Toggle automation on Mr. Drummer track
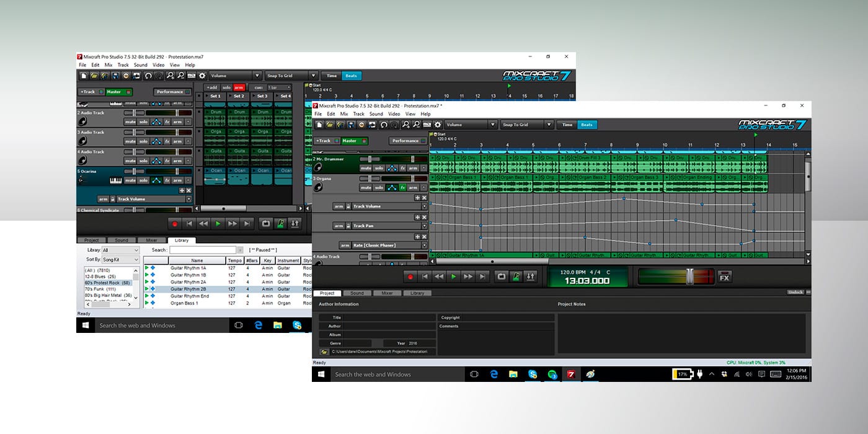The width and height of the screenshot is (868, 434). coord(392,168)
